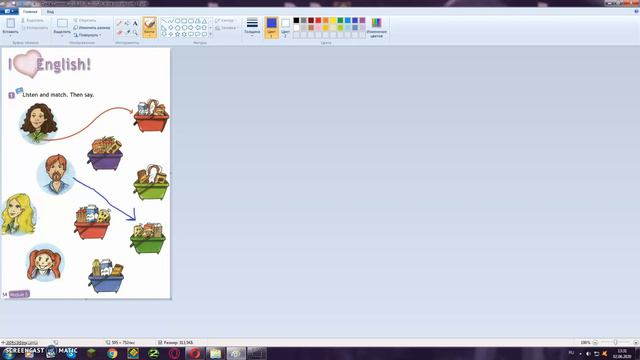The width and height of the screenshot is (640, 360).
Task: Select the Pencil tool
Action: (120, 23)
